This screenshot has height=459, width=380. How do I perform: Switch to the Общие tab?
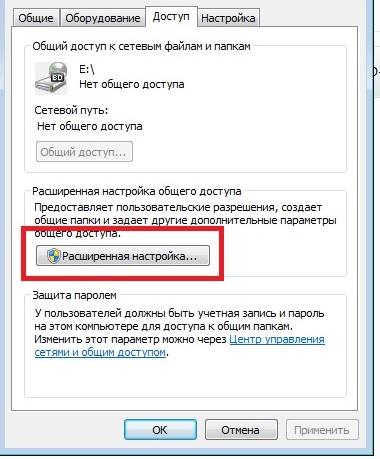(36, 18)
